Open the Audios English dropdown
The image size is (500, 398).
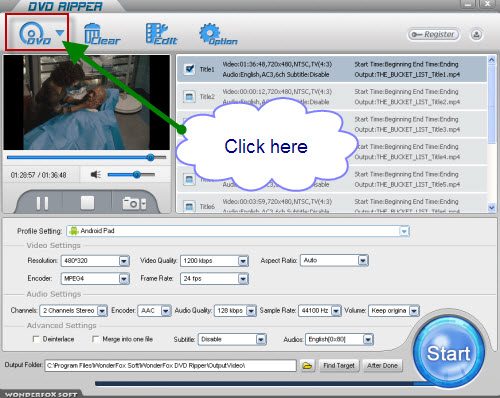point(339,339)
